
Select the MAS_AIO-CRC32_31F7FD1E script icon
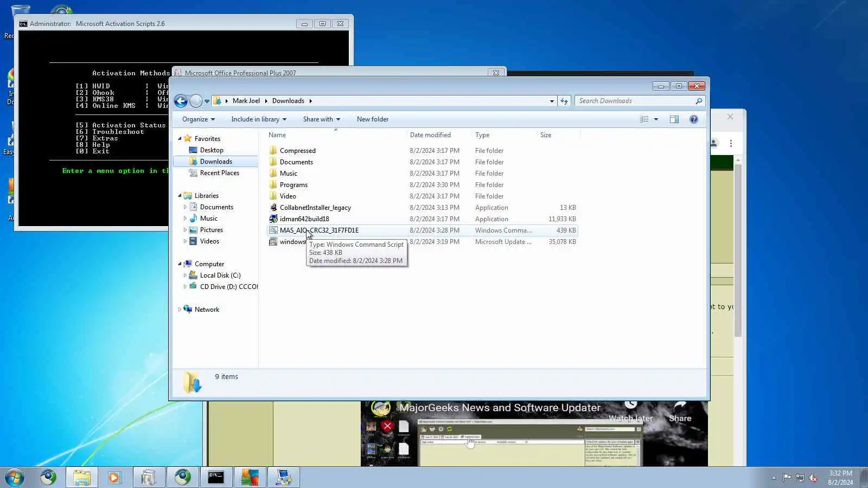(x=273, y=230)
